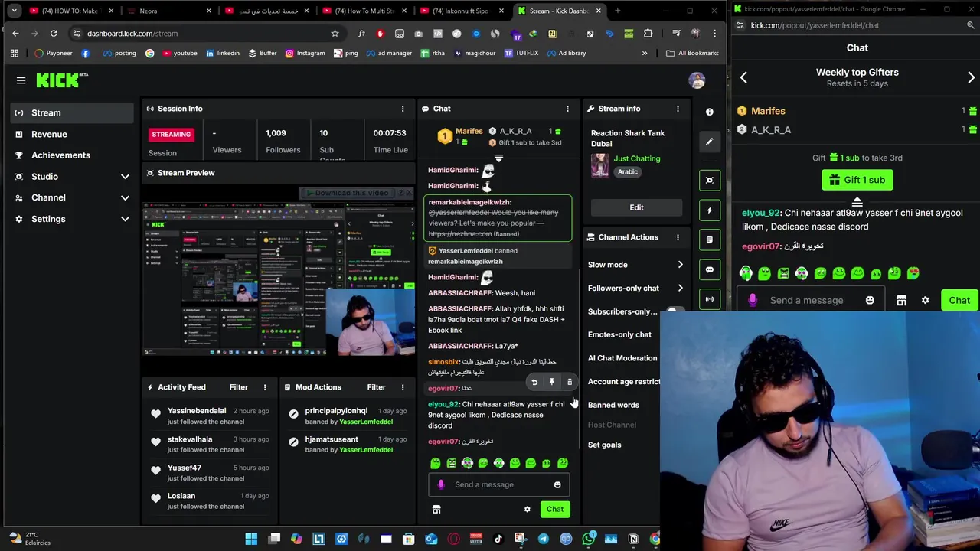This screenshot has width=980, height=551.
Task: Click the dashboard green Chat send button
Action: pos(555,510)
